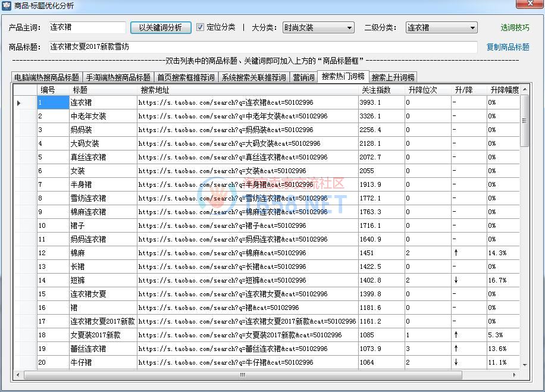Click the 关注指数 column header
This screenshot has height=392, width=545.
[x=376, y=90]
